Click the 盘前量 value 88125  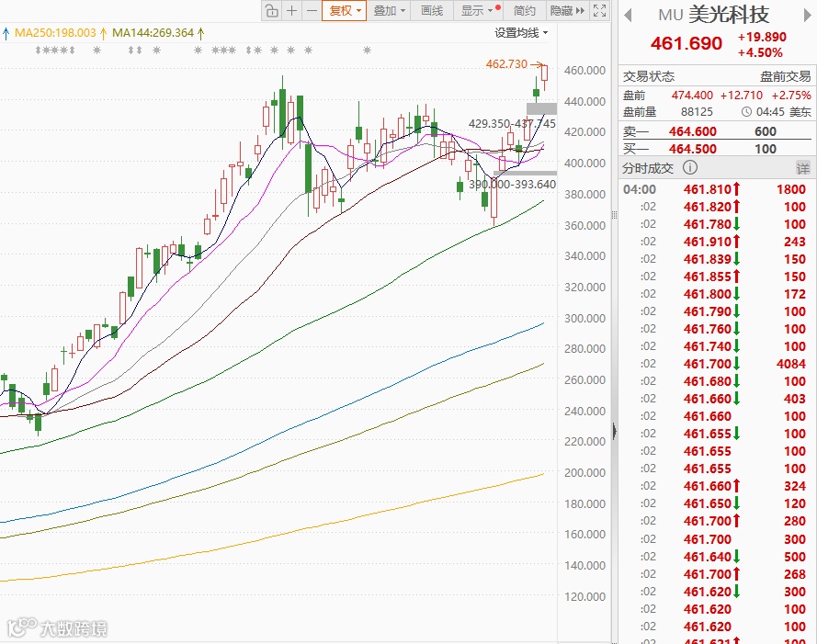coord(697,112)
